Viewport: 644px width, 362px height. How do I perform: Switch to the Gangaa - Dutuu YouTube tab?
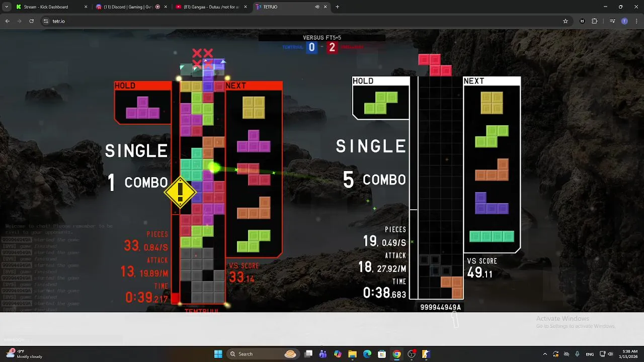(211, 7)
